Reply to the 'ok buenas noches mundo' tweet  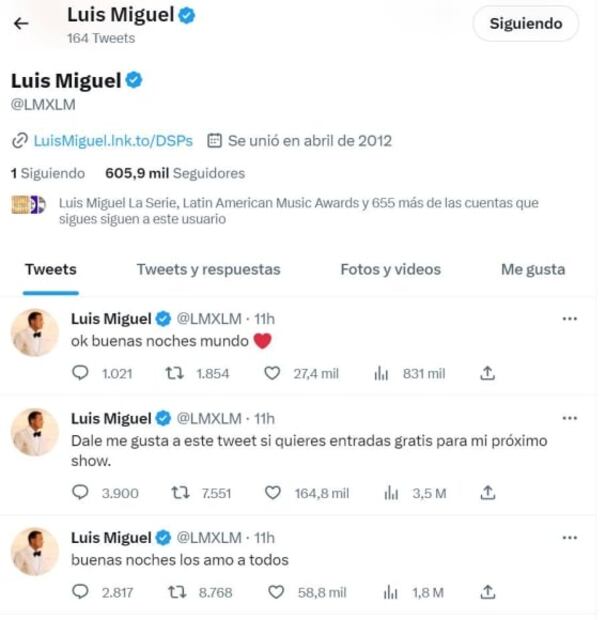pos(81,374)
